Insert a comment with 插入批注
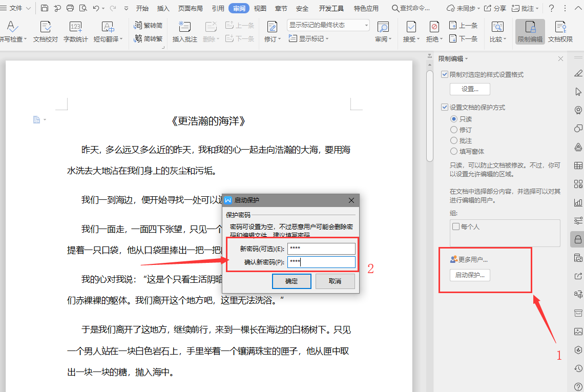 [184, 32]
